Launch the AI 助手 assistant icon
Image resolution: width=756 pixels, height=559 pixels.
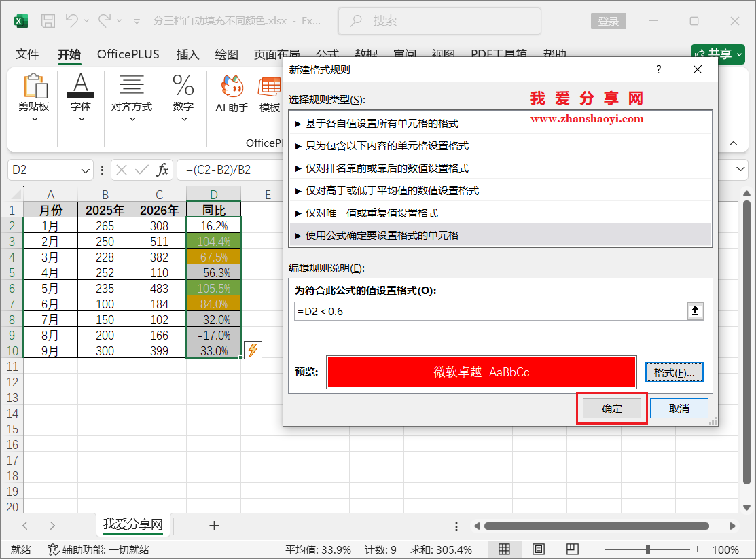coord(232,94)
